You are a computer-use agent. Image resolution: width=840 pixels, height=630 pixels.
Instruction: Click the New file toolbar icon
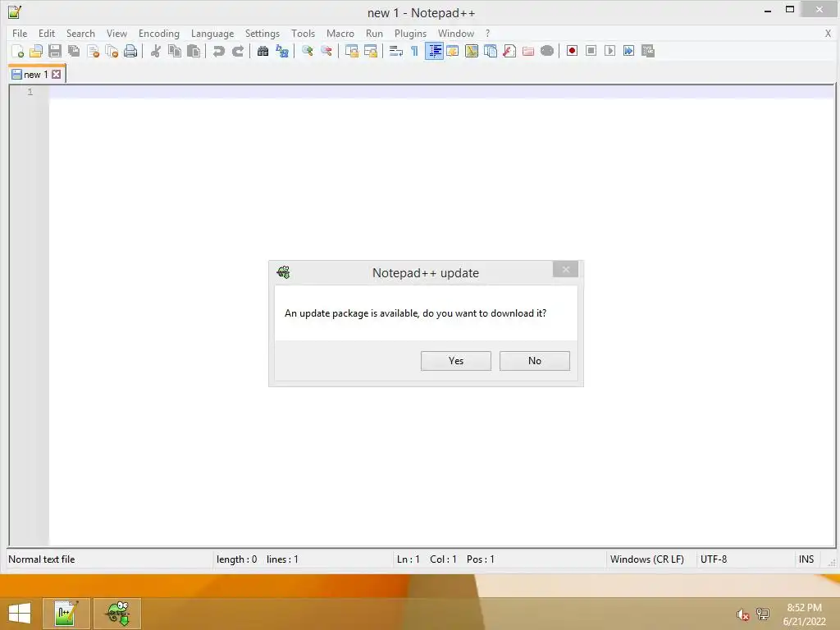coord(17,51)
